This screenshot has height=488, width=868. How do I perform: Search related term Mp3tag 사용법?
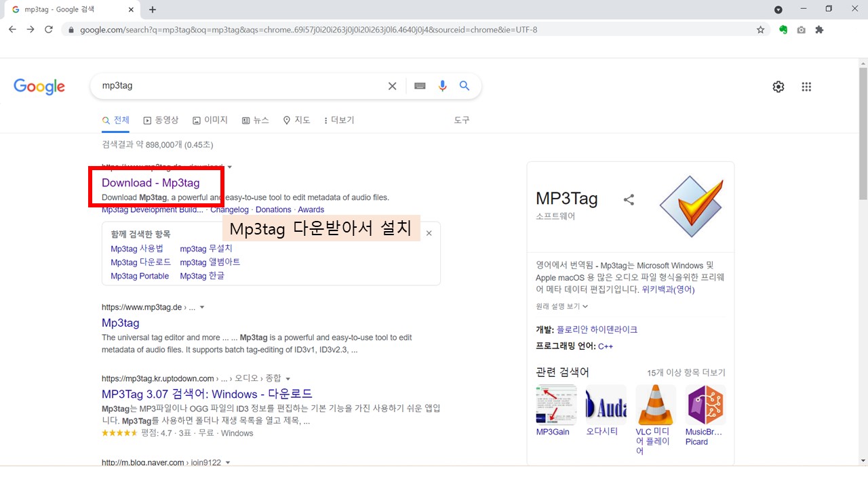tap(137, 249)
